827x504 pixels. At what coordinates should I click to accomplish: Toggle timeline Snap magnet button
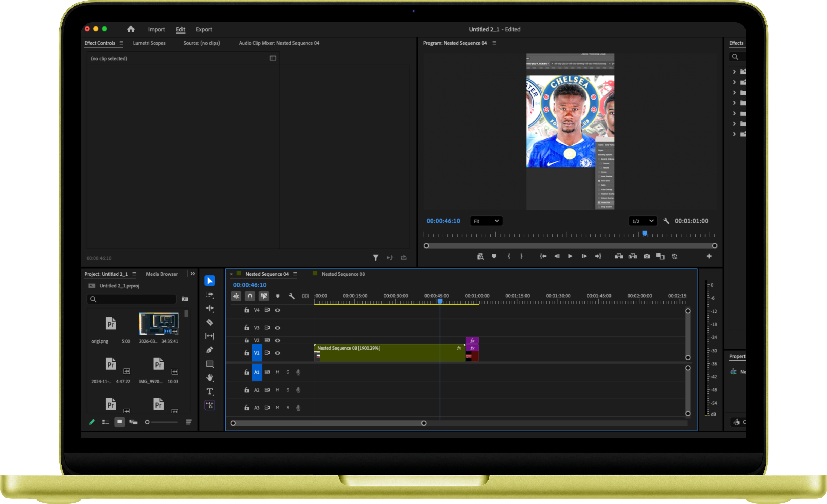click(250, 296)
